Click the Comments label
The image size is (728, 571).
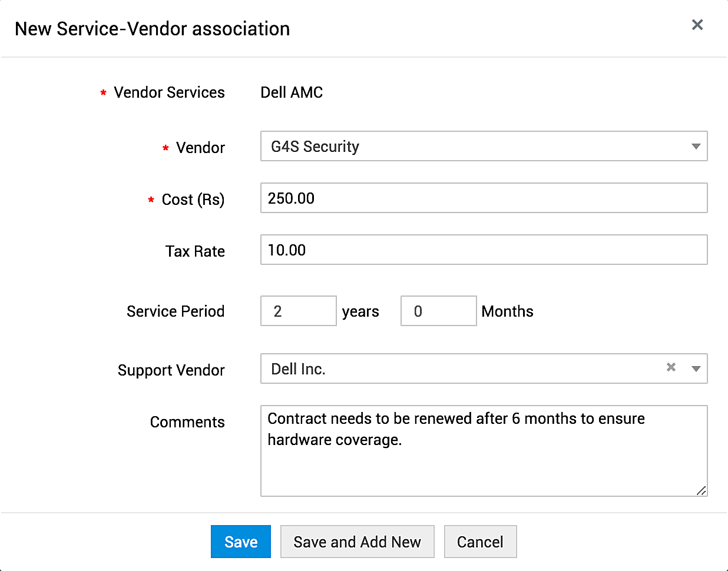[187, 422]
